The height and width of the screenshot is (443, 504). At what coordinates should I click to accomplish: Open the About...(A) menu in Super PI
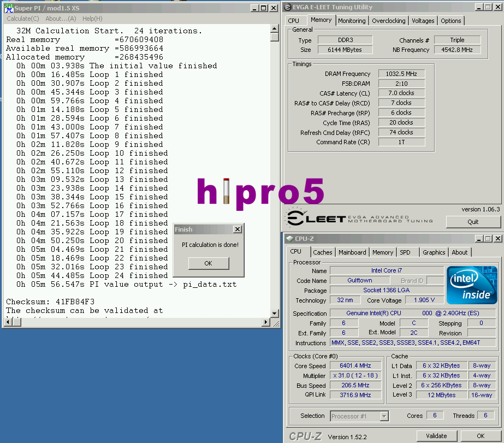pyautogui.click(x=61, y=19)
